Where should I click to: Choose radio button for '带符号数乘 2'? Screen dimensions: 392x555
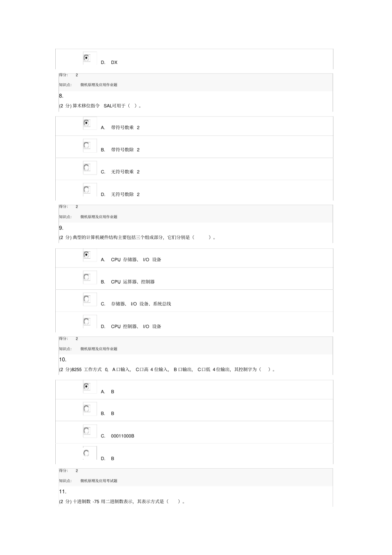[86, 123]
